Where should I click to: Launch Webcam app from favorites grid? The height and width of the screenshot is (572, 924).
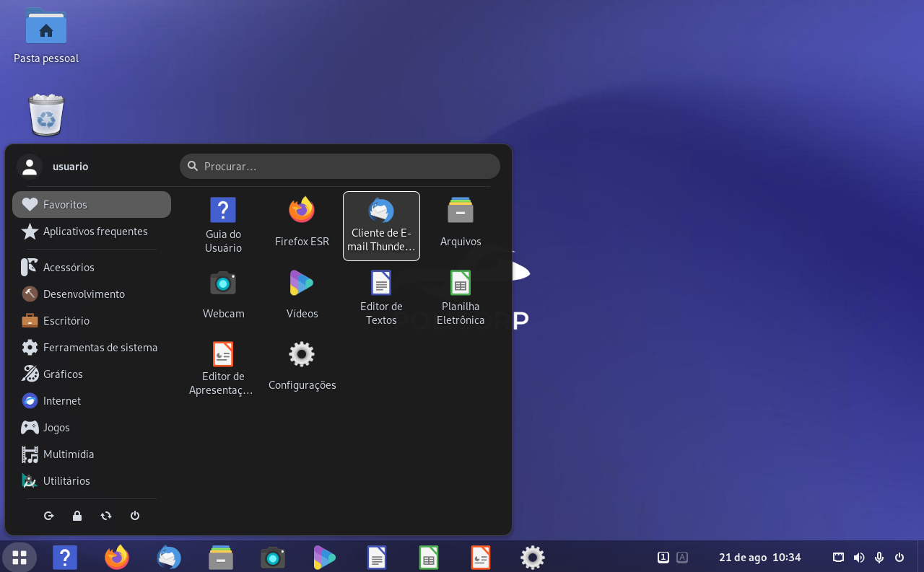pos(223,296)
